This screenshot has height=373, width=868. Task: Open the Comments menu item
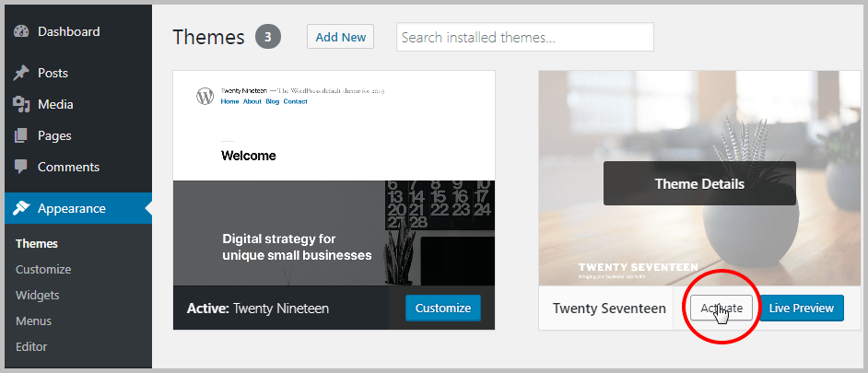pyautogui.click(x=68, y=168)
